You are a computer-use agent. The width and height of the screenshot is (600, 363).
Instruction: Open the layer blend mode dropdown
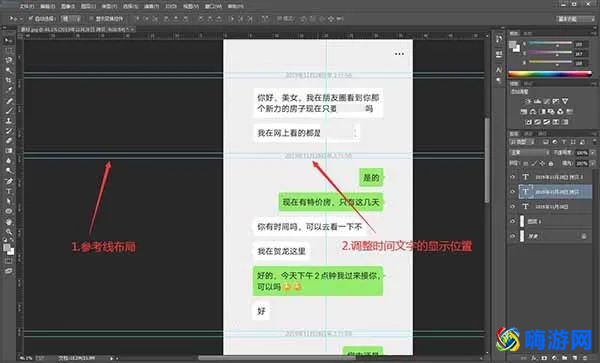pos(529,153)
